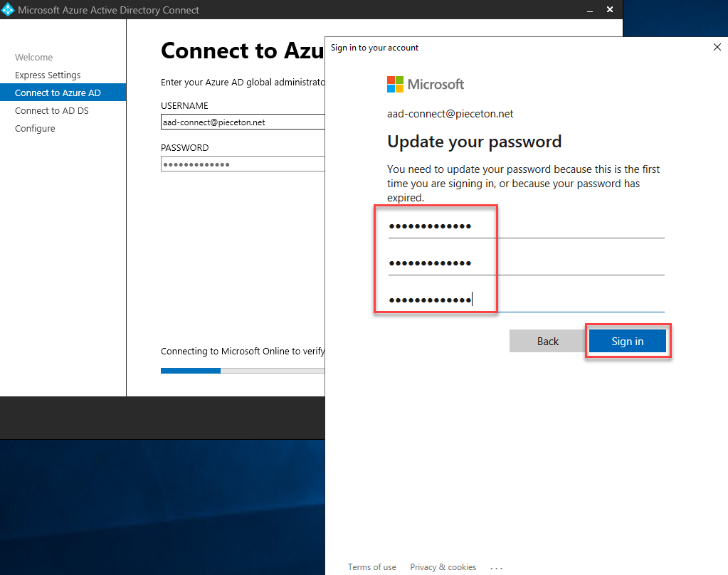728x575 pixels.
Task: Click the Update your password heading
Action: 474,142
